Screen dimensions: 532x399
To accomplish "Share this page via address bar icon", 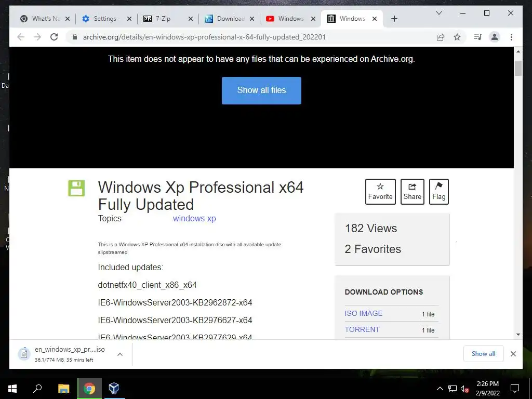I will pos(441,37).
